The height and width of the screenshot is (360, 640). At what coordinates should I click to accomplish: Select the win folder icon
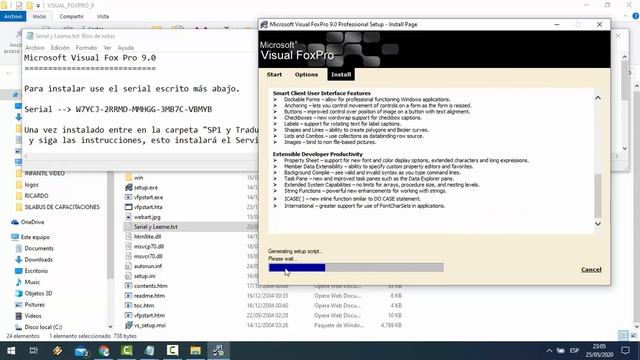pyautogui.click(x=129, y=178)
